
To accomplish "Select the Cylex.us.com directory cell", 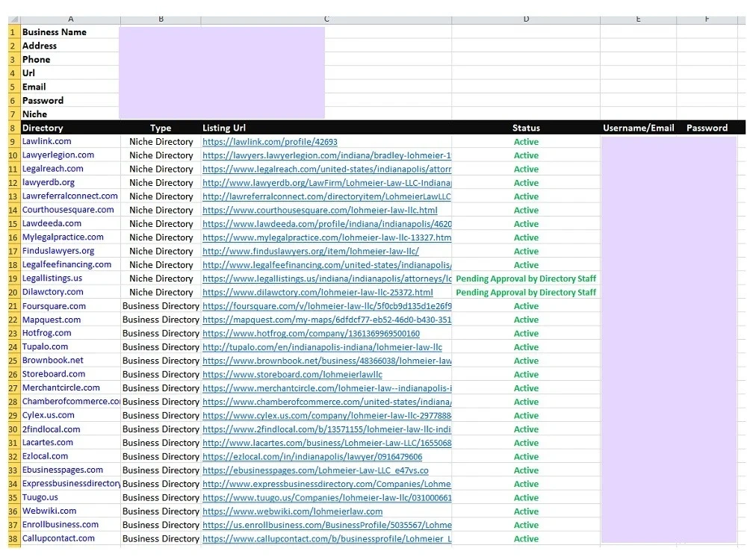I will 70,415.
